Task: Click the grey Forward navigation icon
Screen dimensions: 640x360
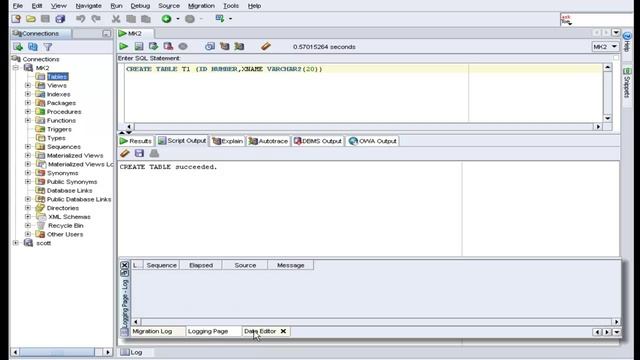Action: pos(190,19)
